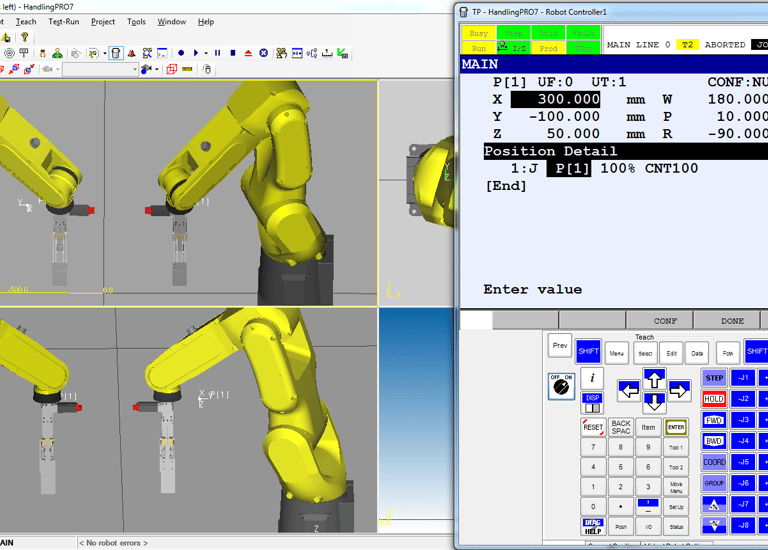Viewport: 768px width, 550px height.
Task: Click the red alarm bell icon
Action: pos(131,53)
